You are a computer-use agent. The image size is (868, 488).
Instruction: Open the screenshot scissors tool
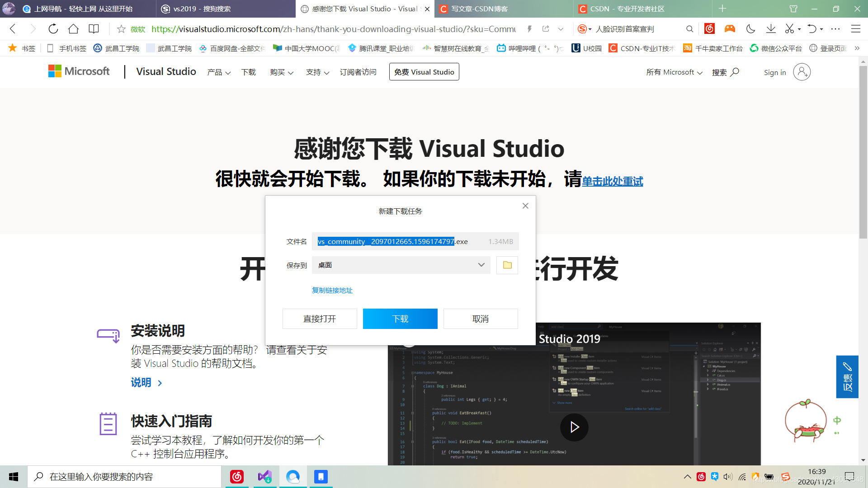[789, 29]
